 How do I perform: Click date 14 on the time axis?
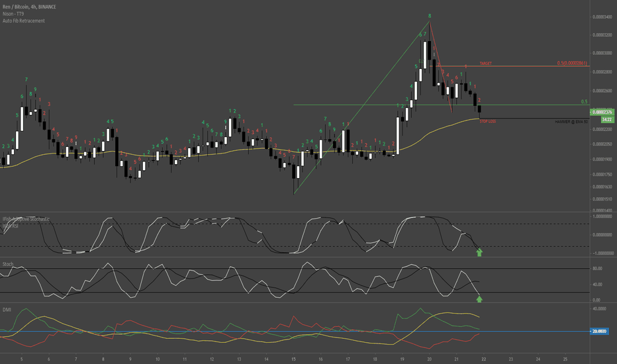coord(266,359)
